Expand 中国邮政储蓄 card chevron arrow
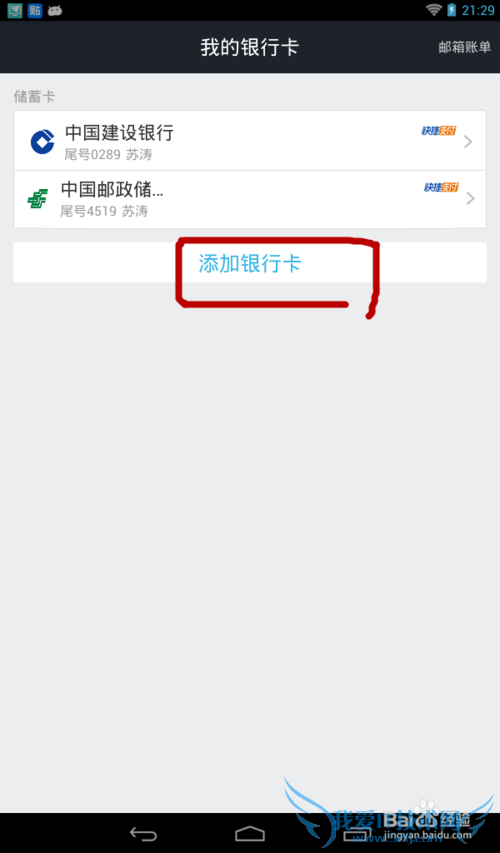The height and width of the screenshot is (853, 500). pyautogui.click(x=471, y=199)
